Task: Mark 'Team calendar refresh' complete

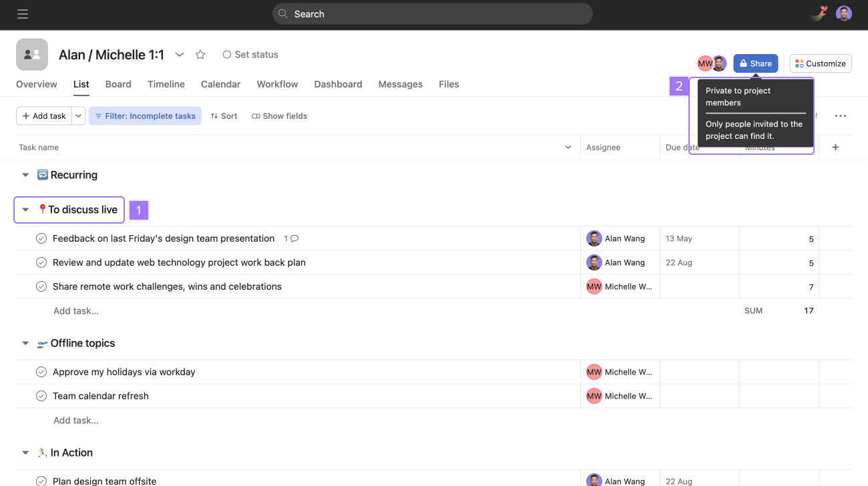Action: (41, 396)
